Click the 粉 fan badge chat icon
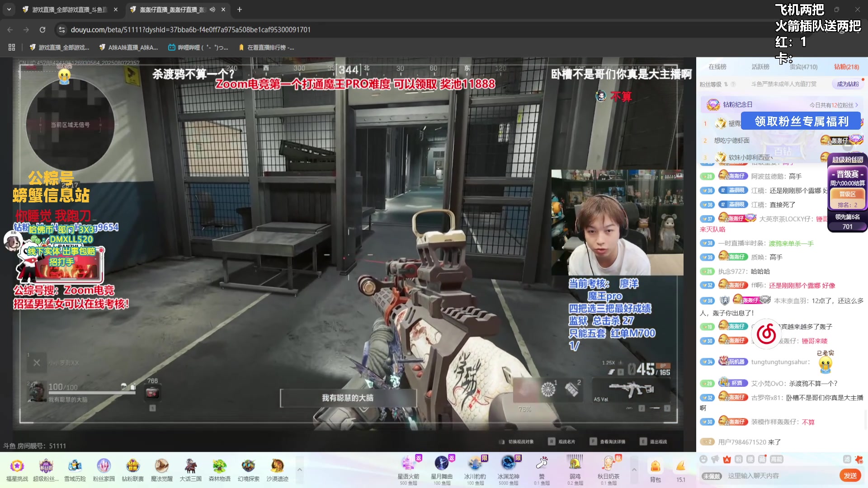The width and height of the screenshot is (868, 488). (738, 460)
